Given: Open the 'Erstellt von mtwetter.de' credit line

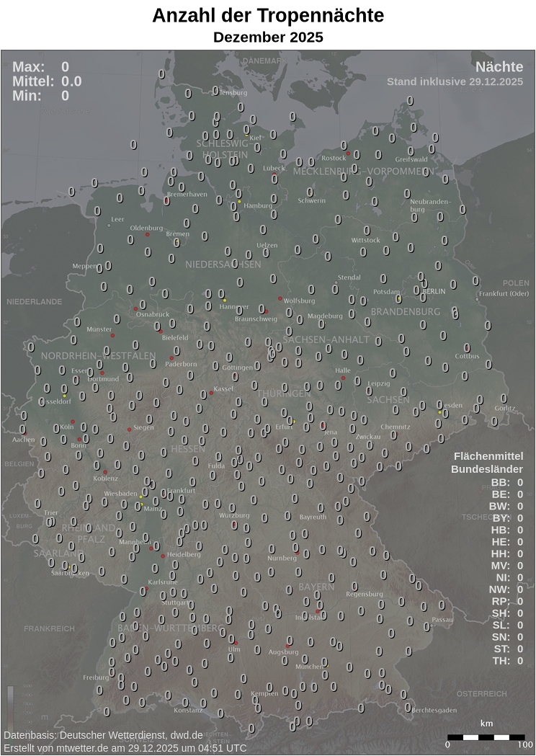Looking at the screenshot, I should tap(125, 748).
